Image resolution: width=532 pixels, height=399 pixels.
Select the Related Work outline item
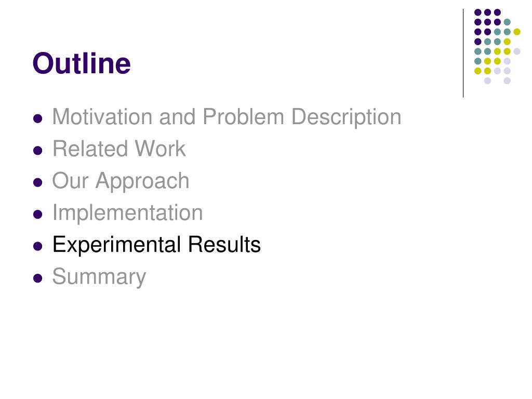click(x=119, y=149)
